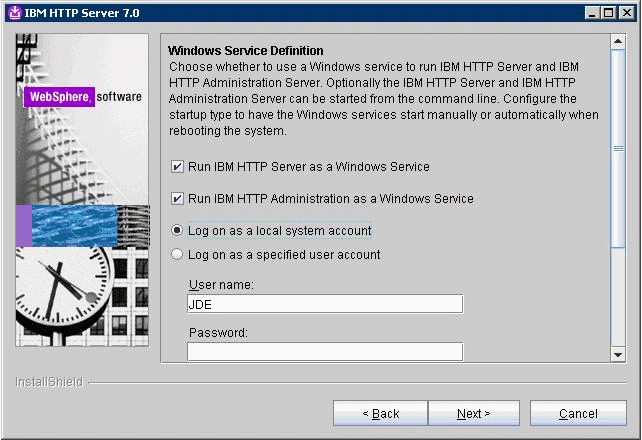Screen dimensions: 642x440
Task: Minimize the IBM HTTP Server installer window
Action: (595, 12)
